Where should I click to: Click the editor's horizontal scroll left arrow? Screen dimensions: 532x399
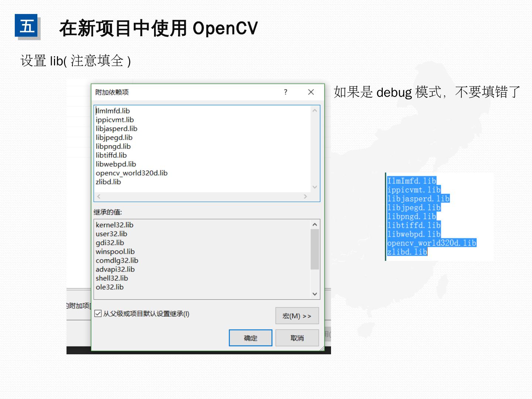99,197
